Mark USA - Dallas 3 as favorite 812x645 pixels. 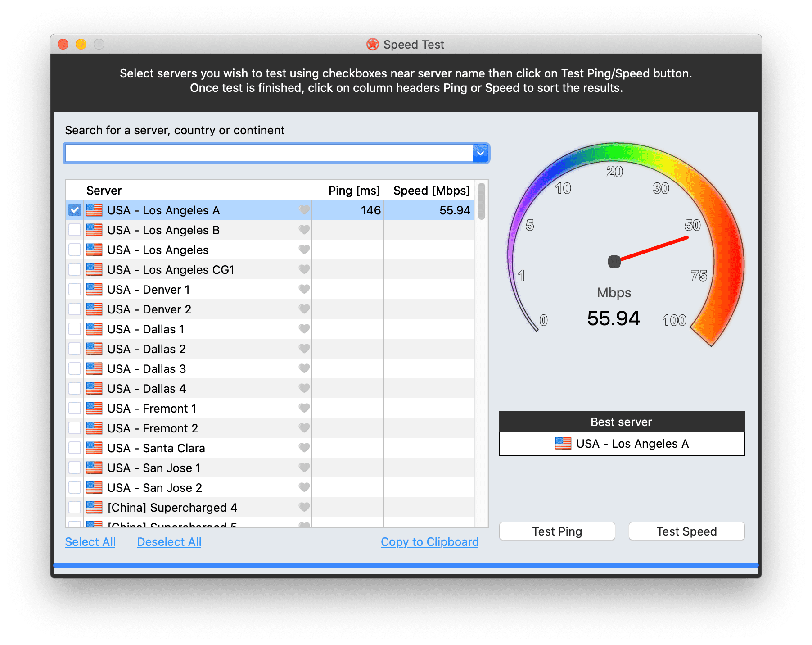click(x=304, y=368)
